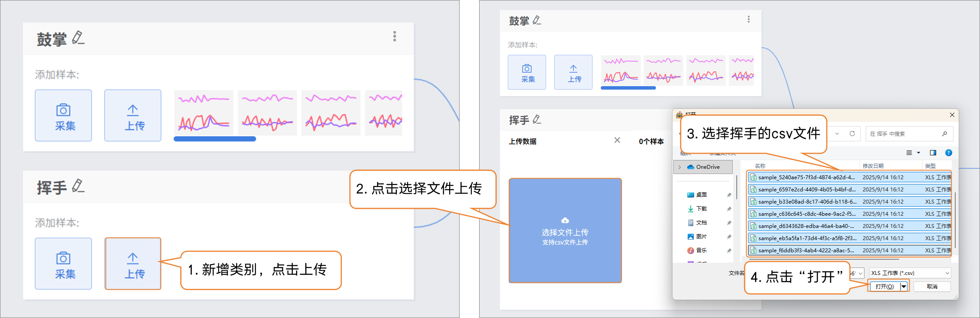Click the arrow on the 打开 split button
This screenshot has height=318, width=980.
pyautogui.click(x=904, y=286)
